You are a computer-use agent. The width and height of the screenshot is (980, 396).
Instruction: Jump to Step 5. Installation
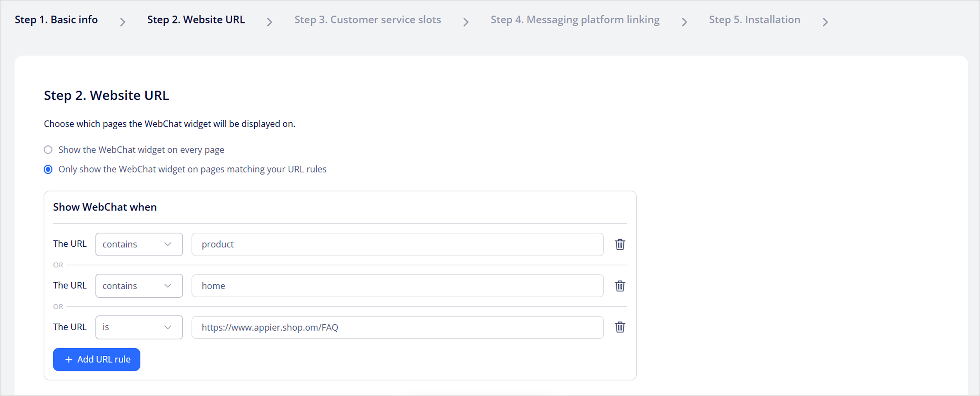(754, 20)
